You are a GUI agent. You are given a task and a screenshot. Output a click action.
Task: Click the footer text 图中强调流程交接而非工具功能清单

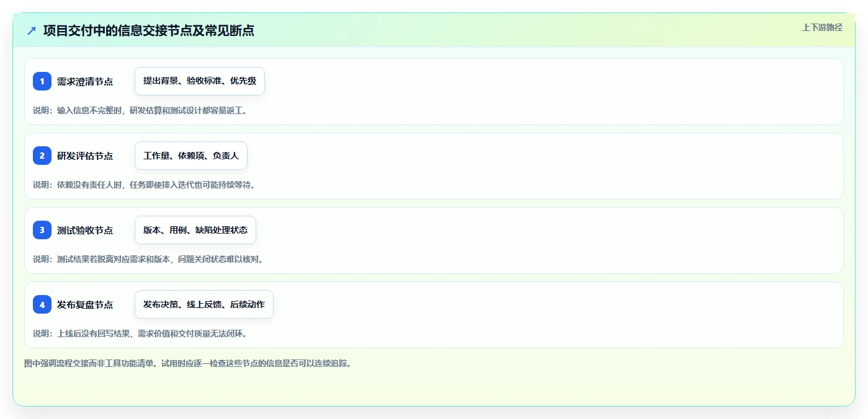188,363
